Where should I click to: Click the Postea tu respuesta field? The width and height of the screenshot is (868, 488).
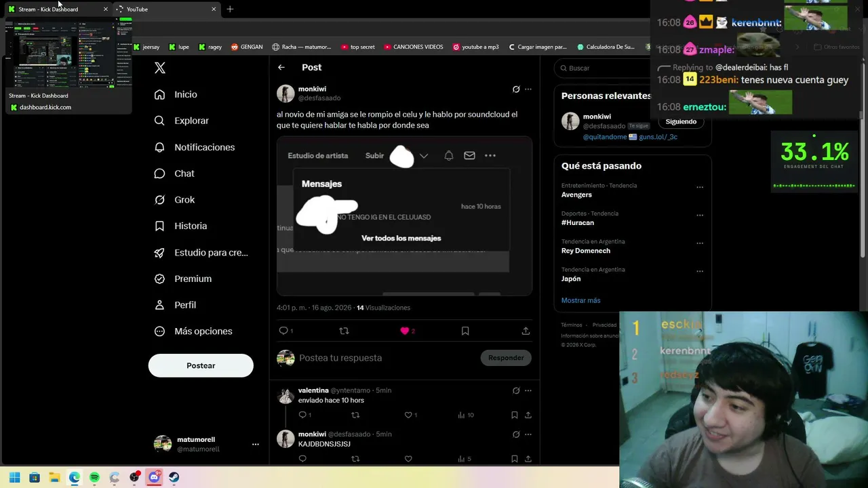387,358
